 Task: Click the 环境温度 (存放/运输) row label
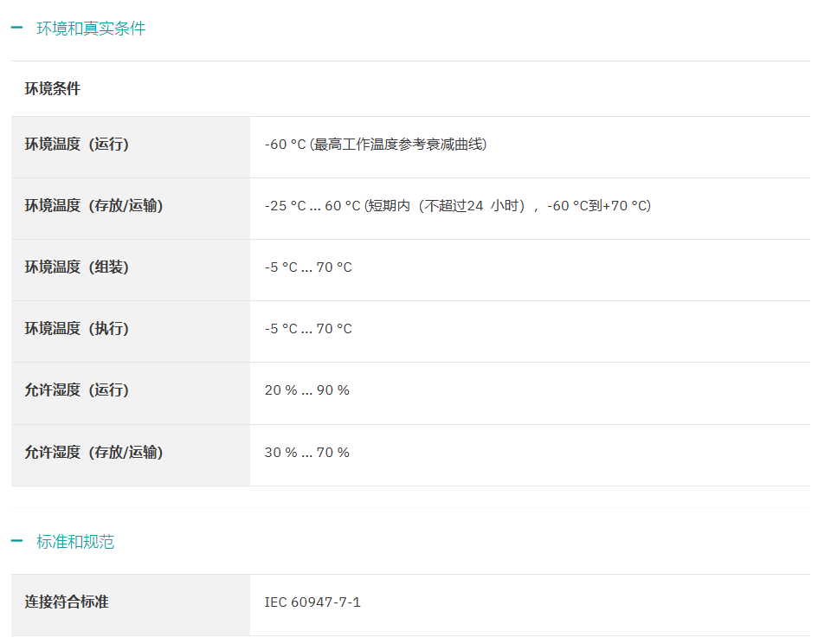(93, 206)
